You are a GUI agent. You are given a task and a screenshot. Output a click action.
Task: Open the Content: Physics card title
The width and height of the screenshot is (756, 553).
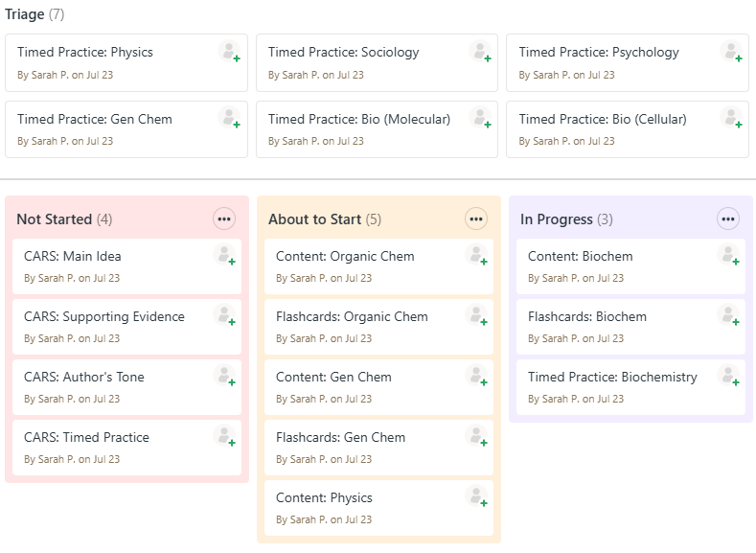pos(324,497)
